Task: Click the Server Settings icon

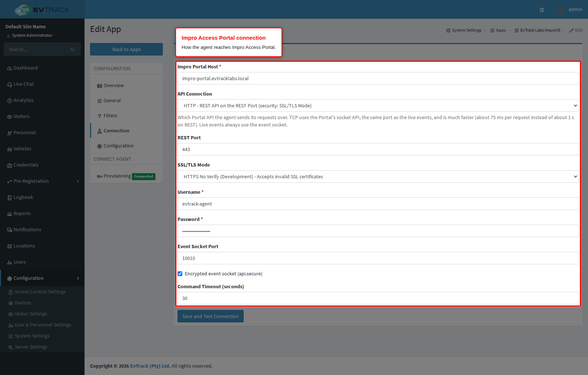Action: pos(11,347)
